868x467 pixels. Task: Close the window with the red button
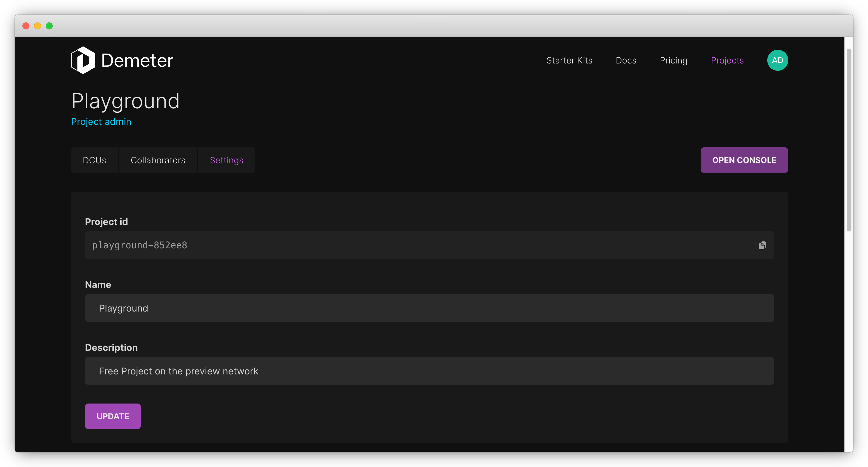click(x=26, y=26)
